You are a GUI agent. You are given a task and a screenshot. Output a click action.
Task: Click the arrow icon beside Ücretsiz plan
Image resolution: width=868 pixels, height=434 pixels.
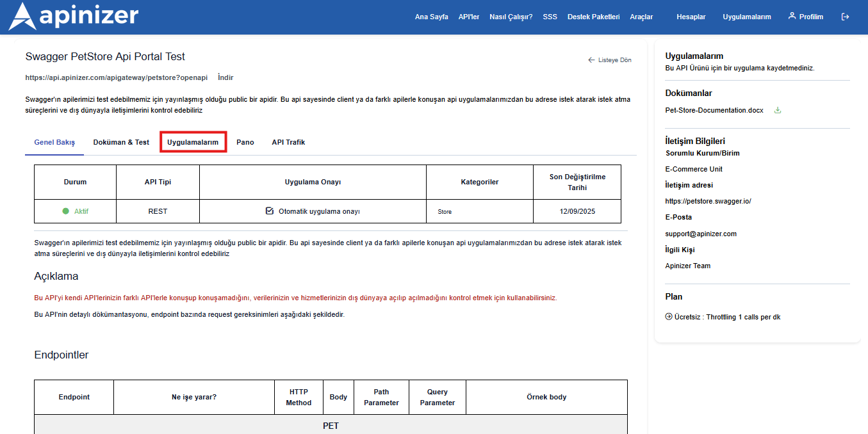[x=669, y=317]
